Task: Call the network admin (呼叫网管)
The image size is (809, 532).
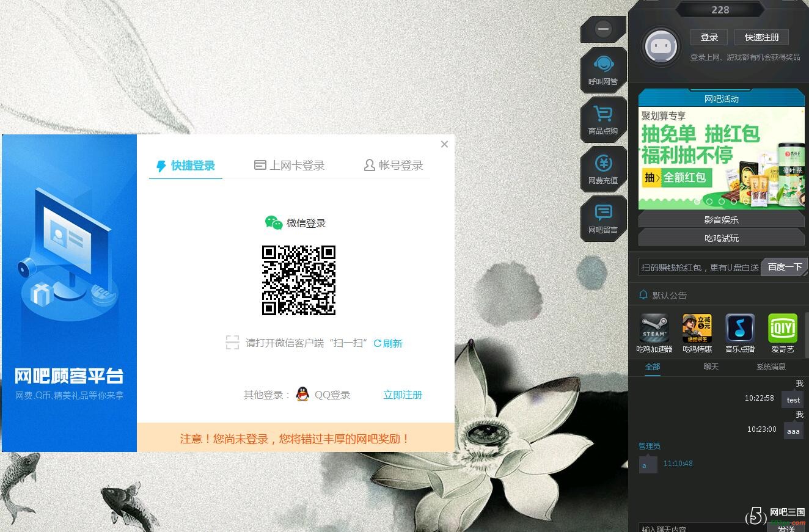Action: (603, 70)
